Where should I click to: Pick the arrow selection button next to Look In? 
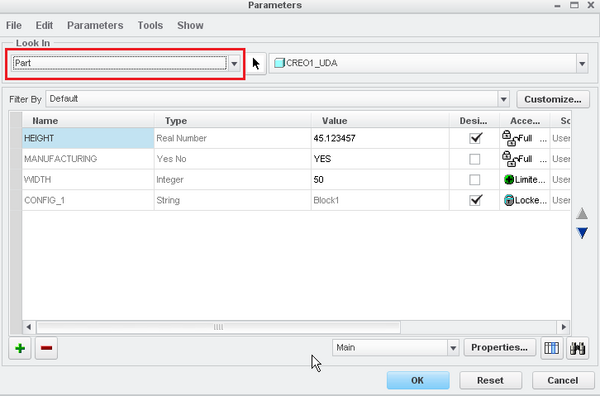coord(256,64)
